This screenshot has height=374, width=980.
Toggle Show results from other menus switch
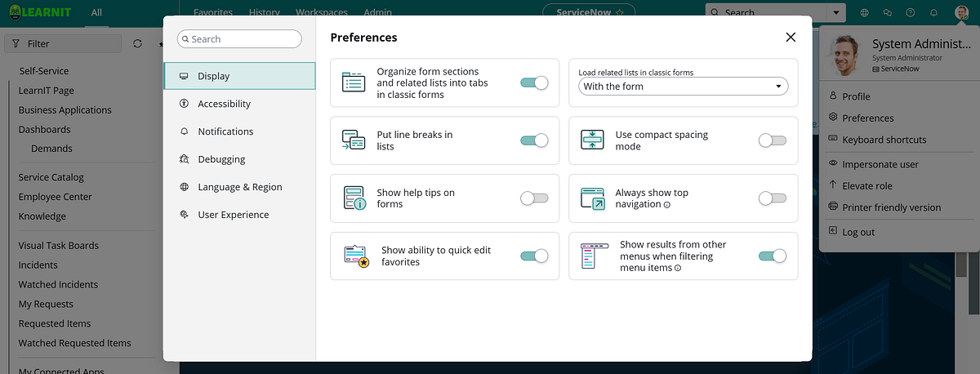click(773, 256)
